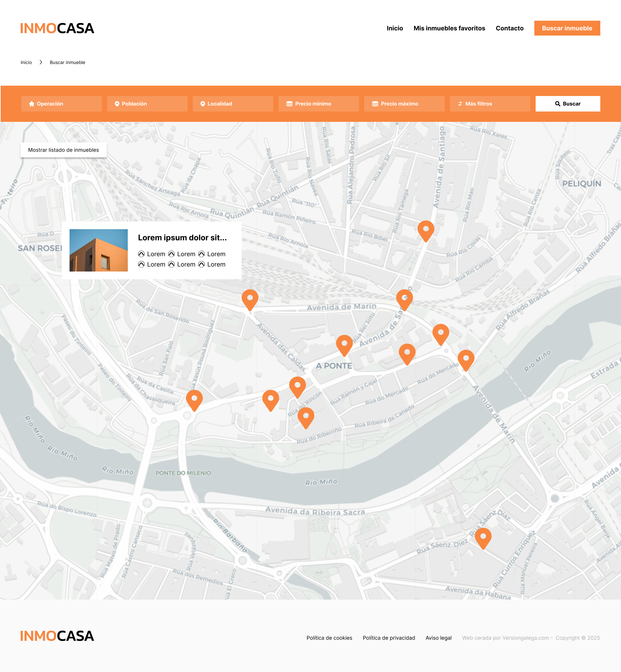Click the sliders icon in Más filtros
Viewport: 621px width, 672px height.
click(460, 104)
